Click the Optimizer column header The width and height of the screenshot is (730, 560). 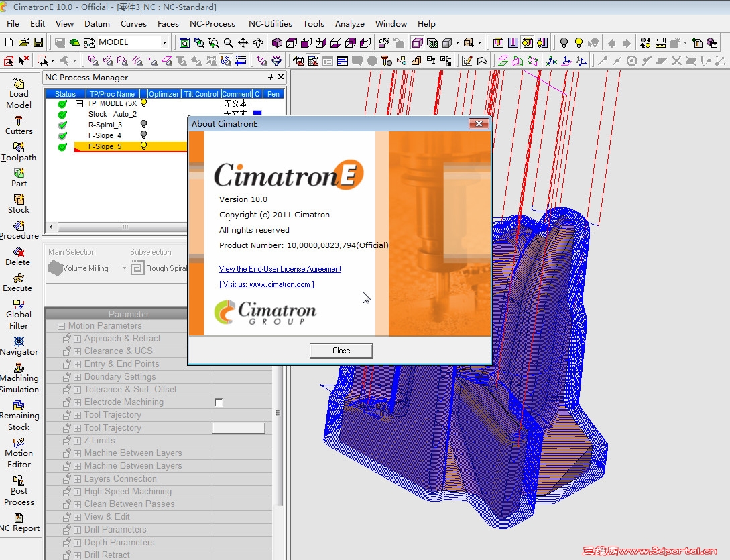coord(164,94)
